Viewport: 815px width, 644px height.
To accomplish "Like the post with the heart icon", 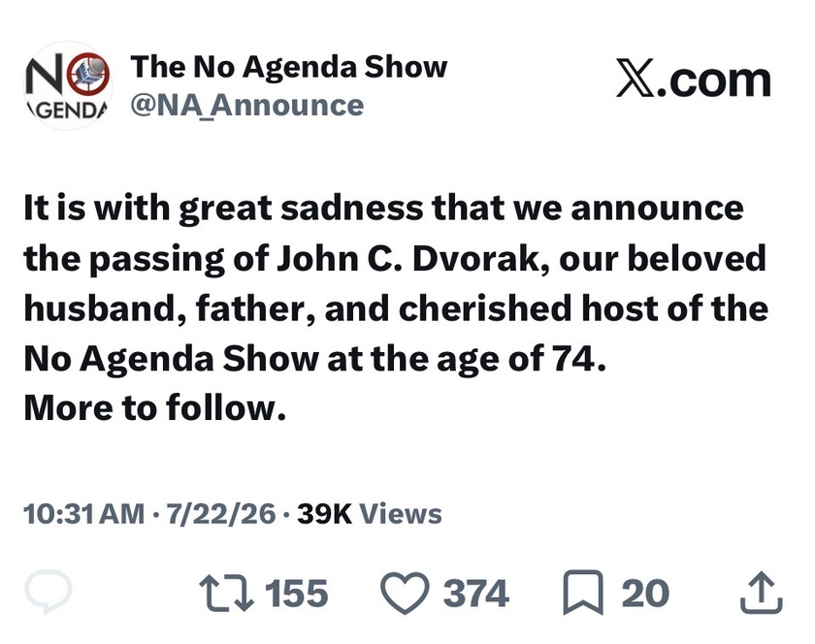I will (405, 593).
